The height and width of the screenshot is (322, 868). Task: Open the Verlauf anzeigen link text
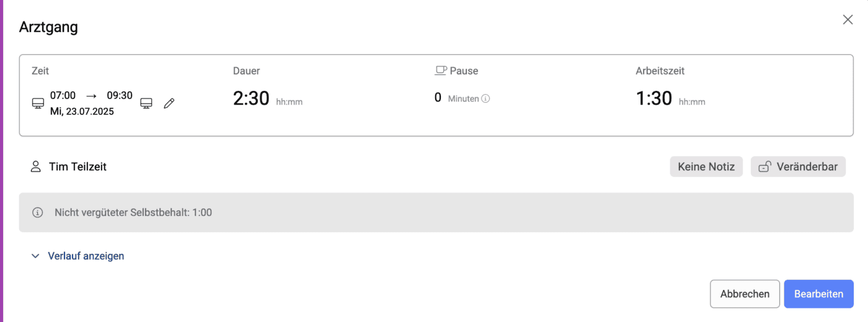86,256
